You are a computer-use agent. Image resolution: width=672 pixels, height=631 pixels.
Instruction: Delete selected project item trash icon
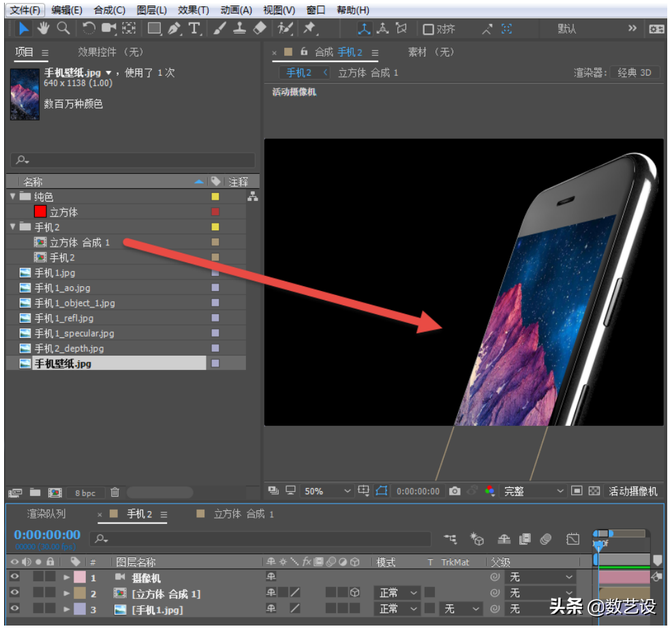(x=115, y=492)
